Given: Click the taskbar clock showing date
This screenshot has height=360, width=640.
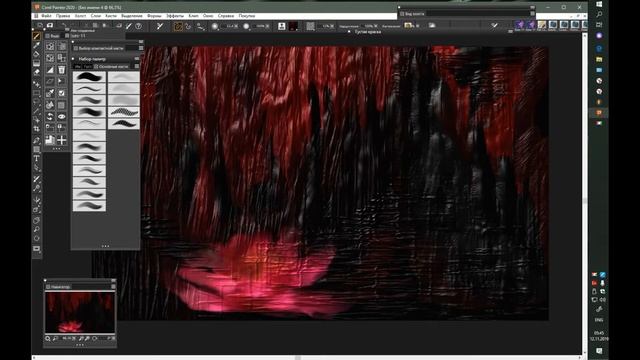Looking at the screenshot, I should click(x=599, y=336).
